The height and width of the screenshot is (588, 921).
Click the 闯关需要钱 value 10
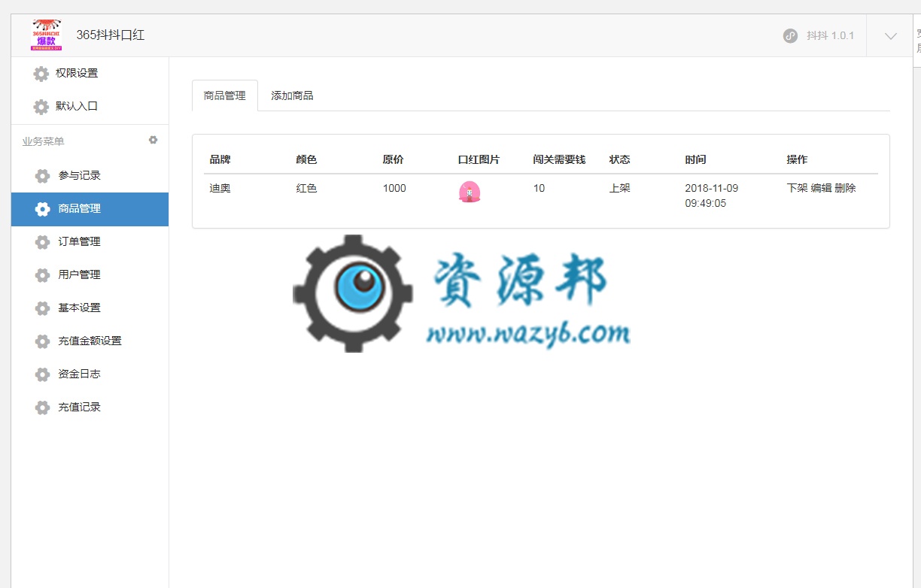[x=539, y=188]
